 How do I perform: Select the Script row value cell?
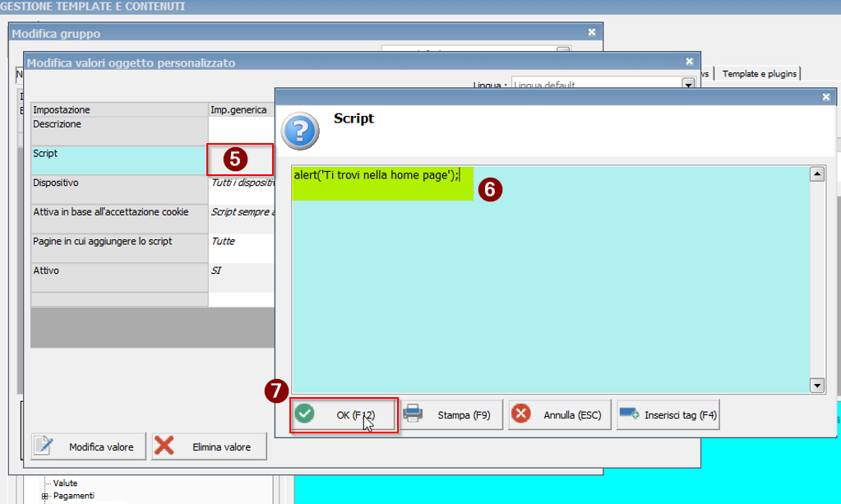pyautogui.click(x=240, y=160)
